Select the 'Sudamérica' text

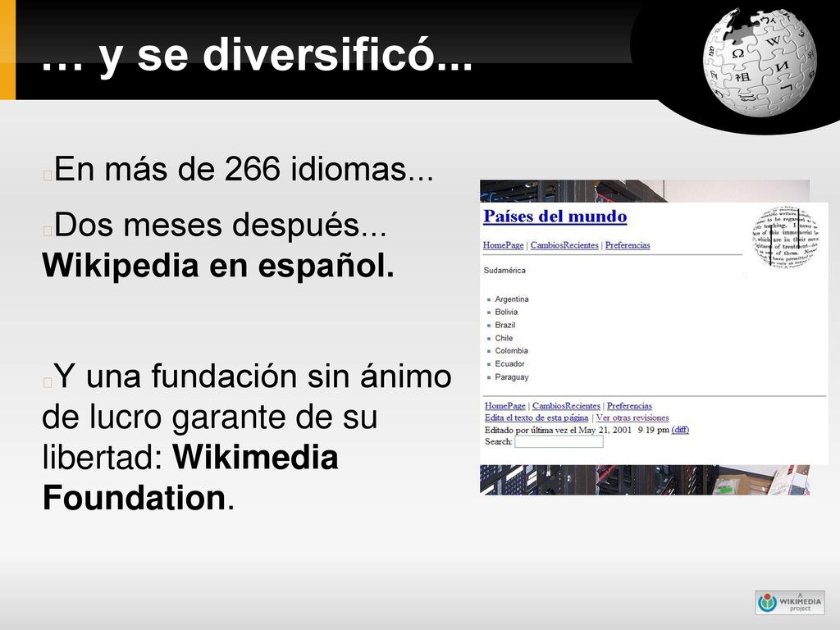[504, 271]
